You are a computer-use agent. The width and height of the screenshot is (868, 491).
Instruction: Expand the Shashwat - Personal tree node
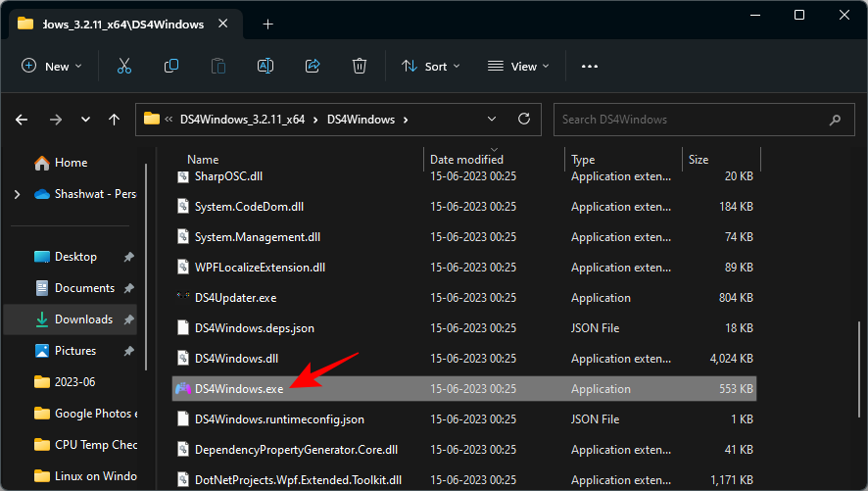coord(18,194)
